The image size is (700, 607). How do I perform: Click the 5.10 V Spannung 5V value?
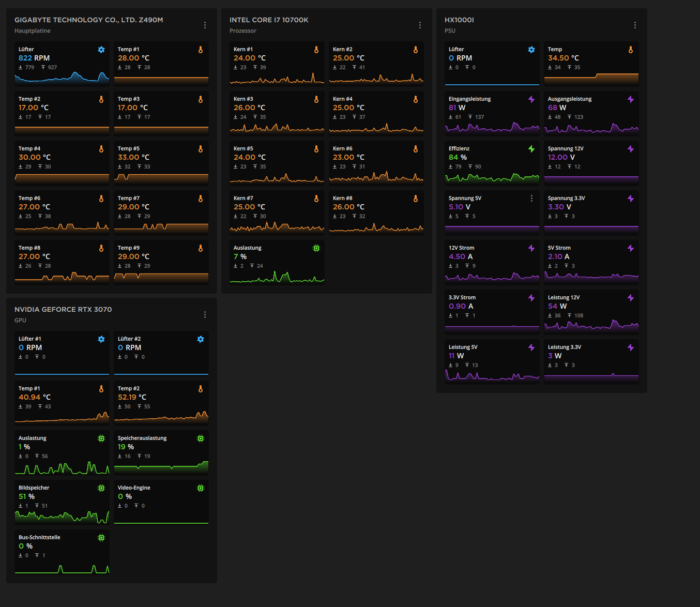(460, 207)
